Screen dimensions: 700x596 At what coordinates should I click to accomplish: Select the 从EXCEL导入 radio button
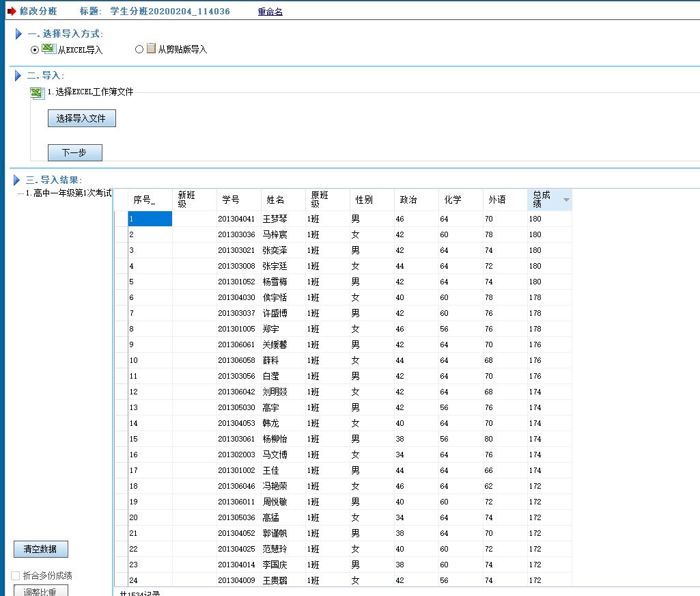35,49
